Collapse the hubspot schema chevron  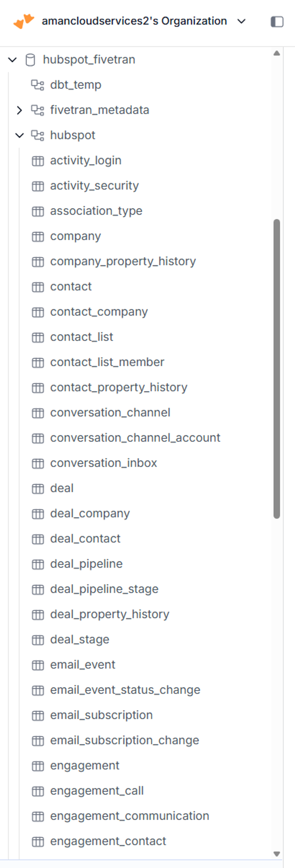click(19, 135)
